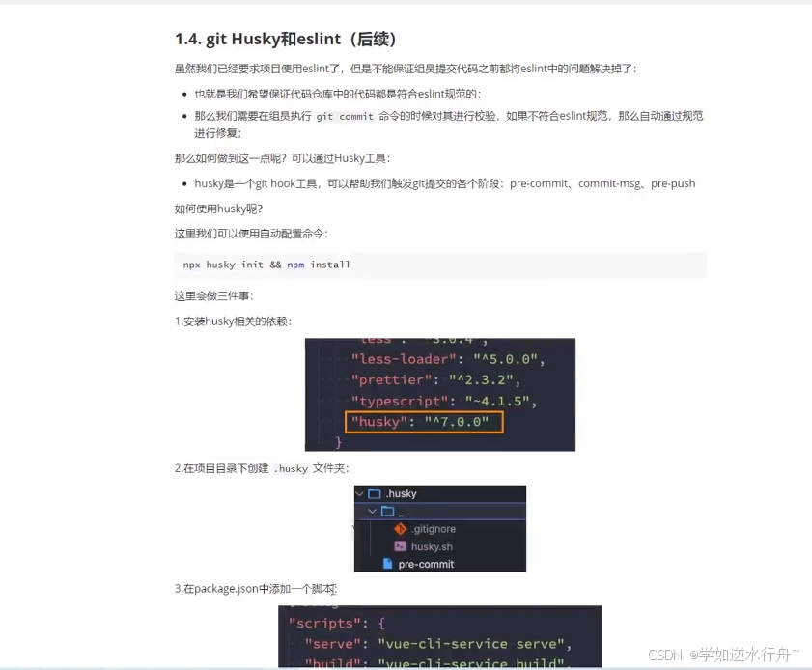Click the "prettier": "^2.3.2" line

[x=435, y=380]
